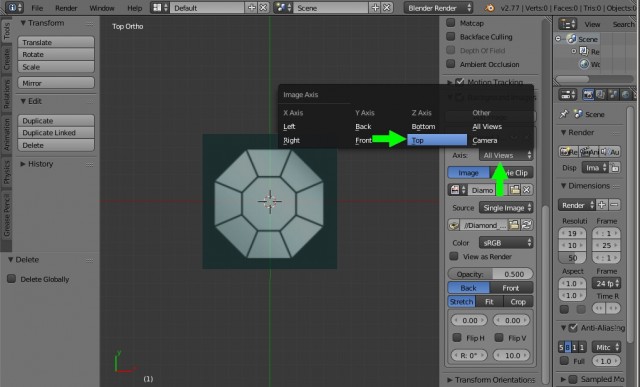Browse file path folder beside //Diamond
The width and height of the screenshot is (640, 387).
tap(514, 225)
